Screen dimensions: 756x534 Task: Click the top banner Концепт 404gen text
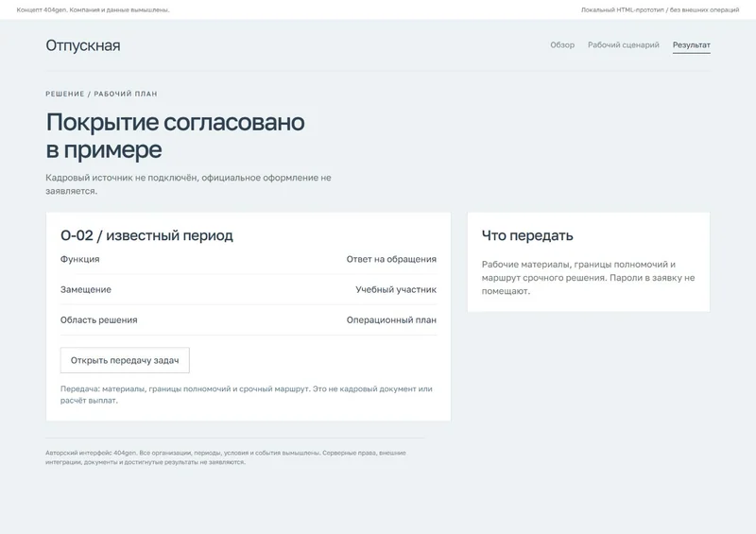tap(93, 9)
